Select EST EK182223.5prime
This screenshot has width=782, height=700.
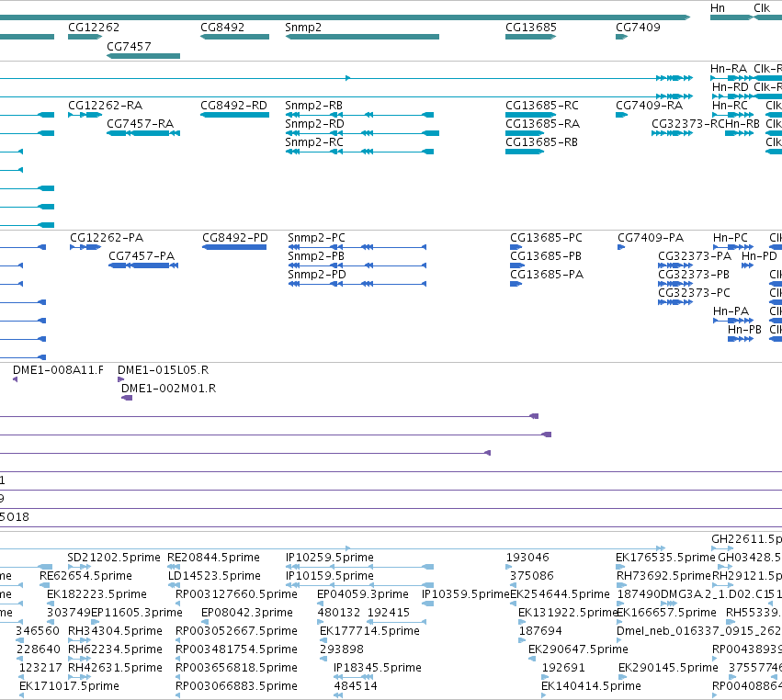(96, 594)
